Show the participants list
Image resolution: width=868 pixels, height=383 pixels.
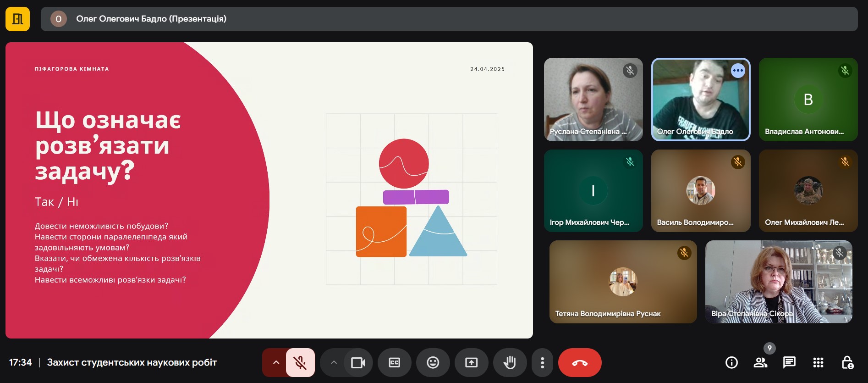point(760,363)
